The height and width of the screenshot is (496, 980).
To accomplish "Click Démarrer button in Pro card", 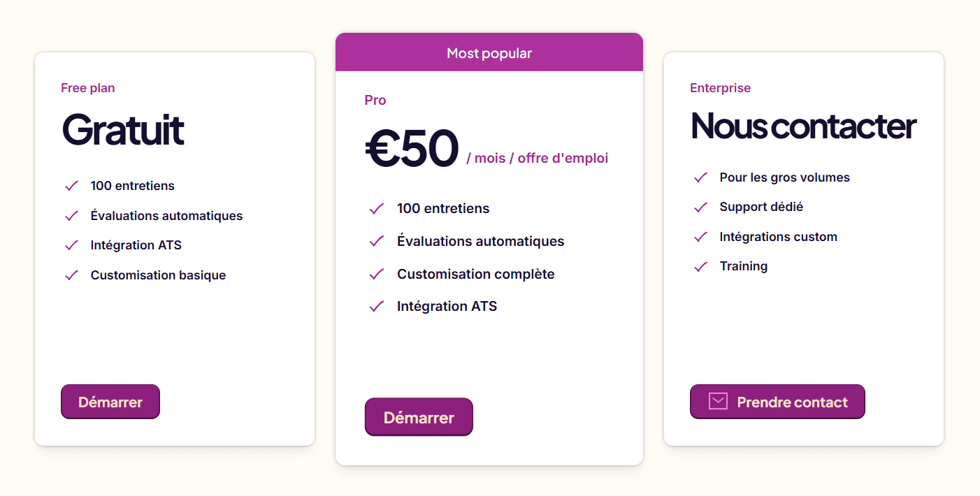I will [419, 416].
